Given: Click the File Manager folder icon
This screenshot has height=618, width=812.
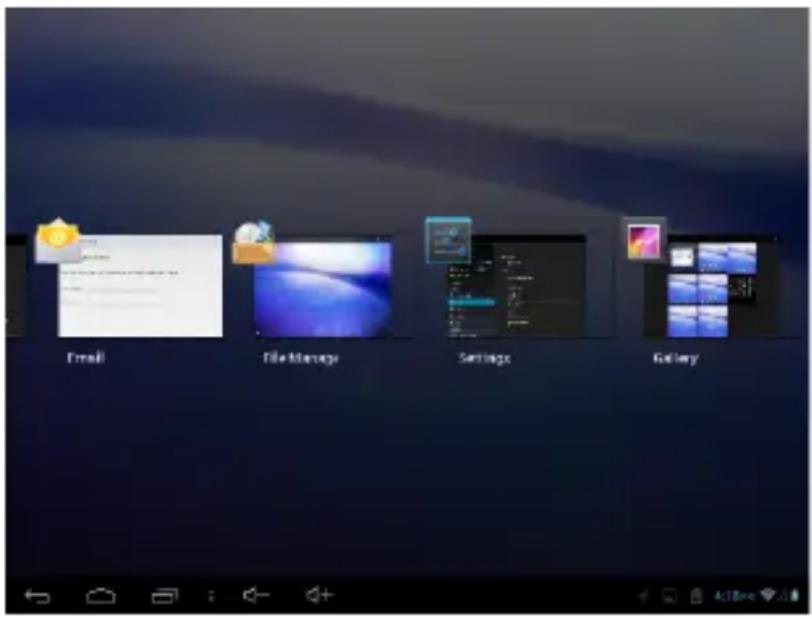Looking at the screenshot, I should click(253, 242).
